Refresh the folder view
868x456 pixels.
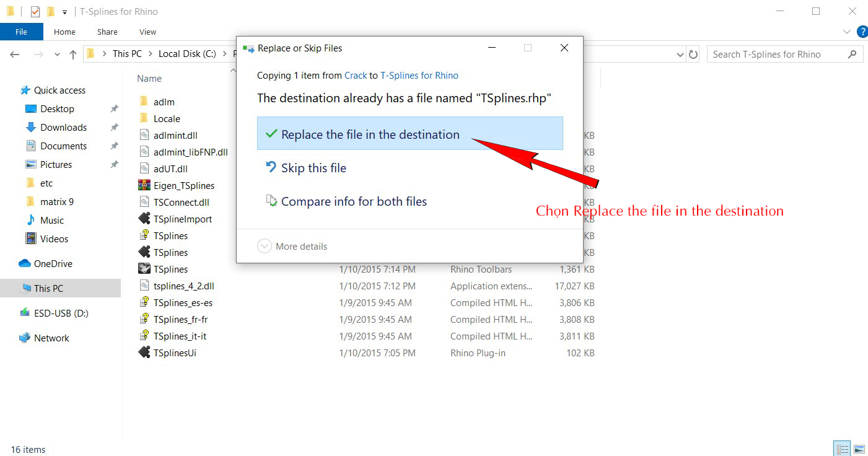(x=693, y=55)
